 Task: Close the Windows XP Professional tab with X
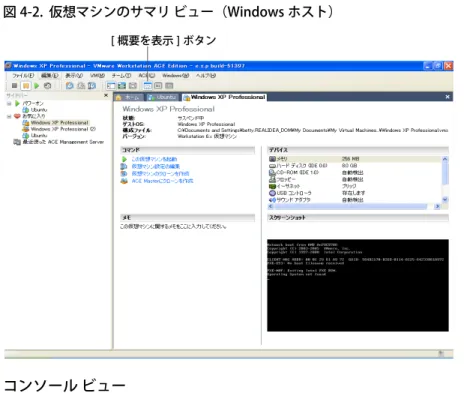447,97
